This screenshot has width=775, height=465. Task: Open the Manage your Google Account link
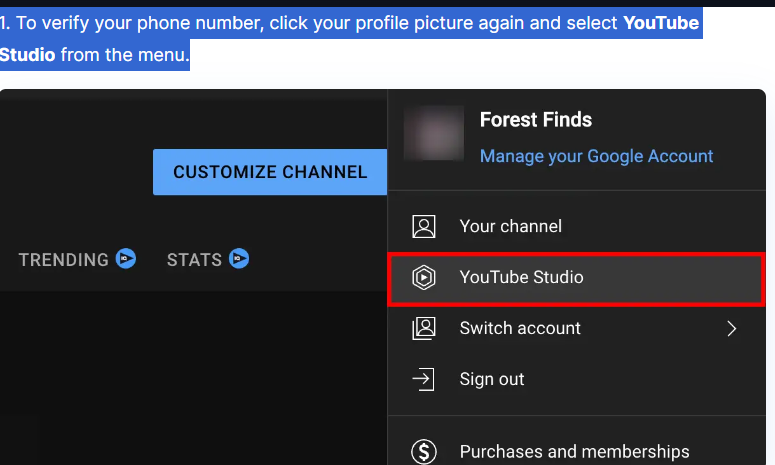[x=597, y=156]
